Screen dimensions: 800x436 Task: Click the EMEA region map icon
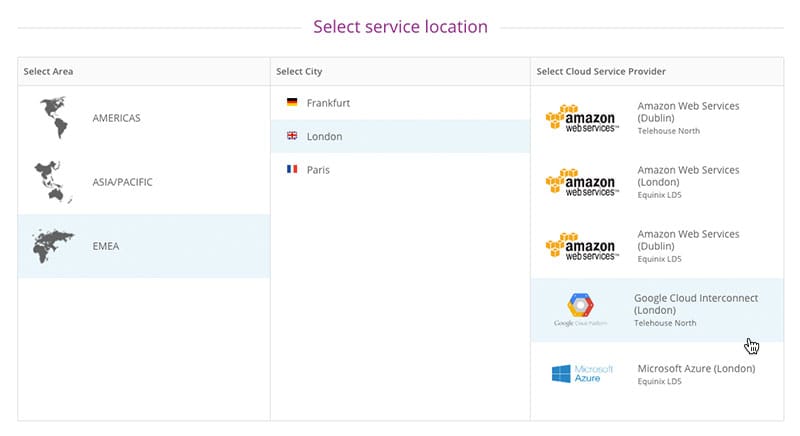point(54,246)
